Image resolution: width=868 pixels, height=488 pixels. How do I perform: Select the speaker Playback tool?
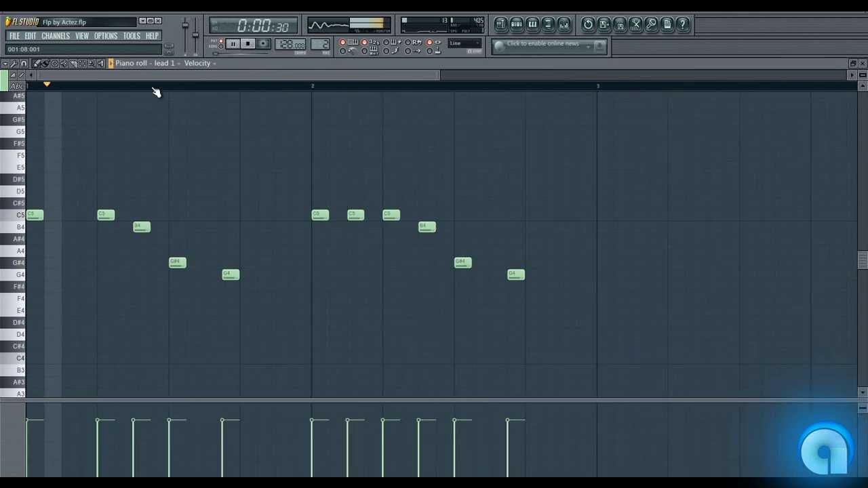[100, 64]
